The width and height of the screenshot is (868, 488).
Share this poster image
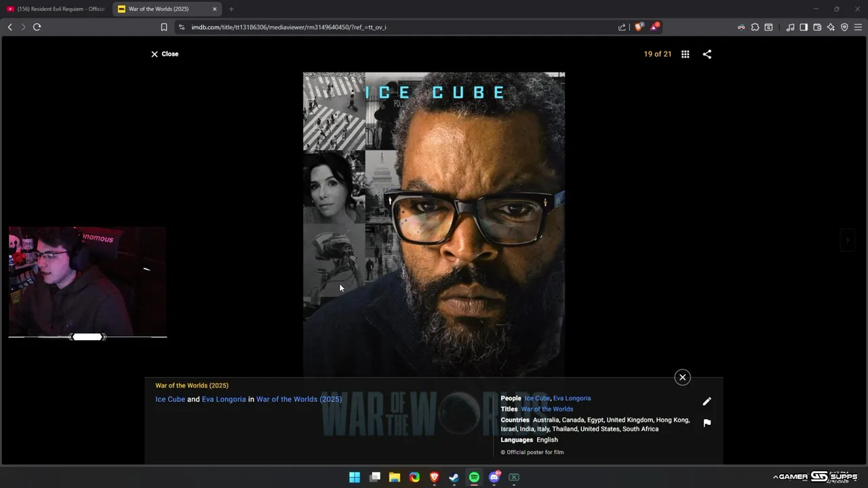[x=707, y=54]
